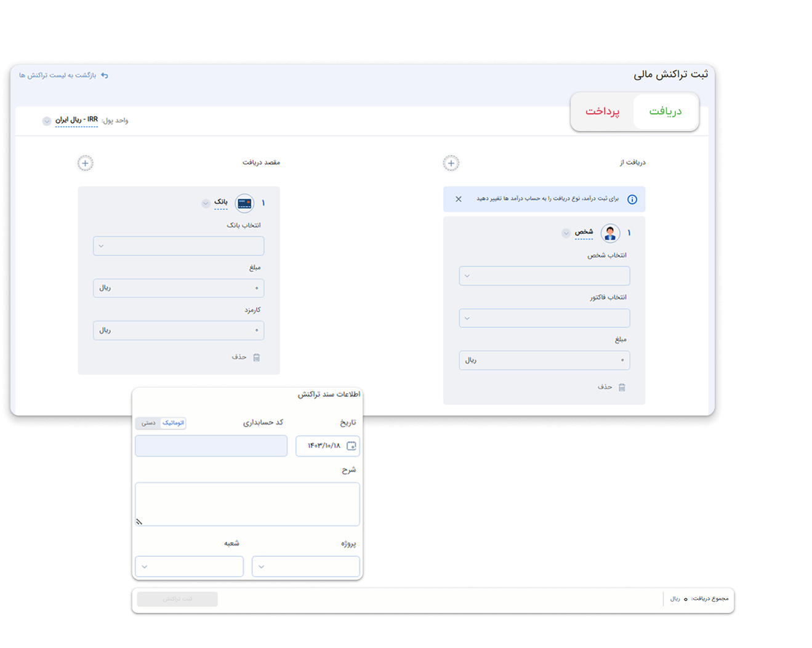The image size is (812, 648).
Task: Click the plus icon beside دریافت از
Action: (x=451, y=163)
